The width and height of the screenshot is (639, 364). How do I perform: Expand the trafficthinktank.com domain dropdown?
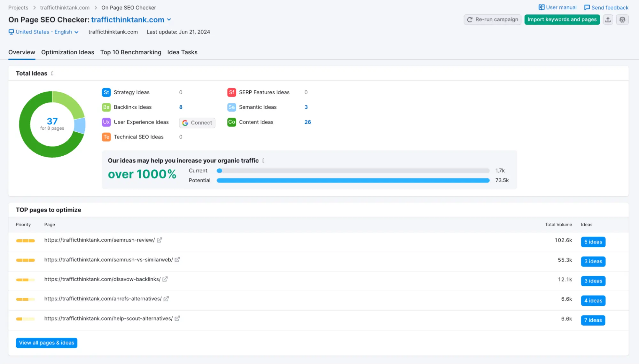pyautogui.click(x=169, y=19)
